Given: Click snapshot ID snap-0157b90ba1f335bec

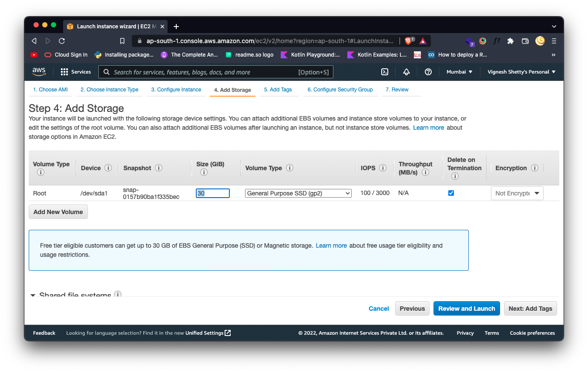Looking at the screenshot, I should [x=151, y=193].
